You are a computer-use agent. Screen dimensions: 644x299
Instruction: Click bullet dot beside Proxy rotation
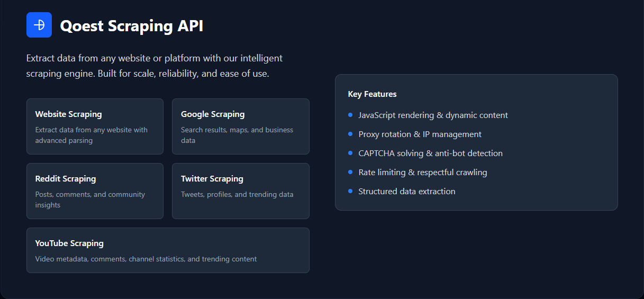coord(350,134)
